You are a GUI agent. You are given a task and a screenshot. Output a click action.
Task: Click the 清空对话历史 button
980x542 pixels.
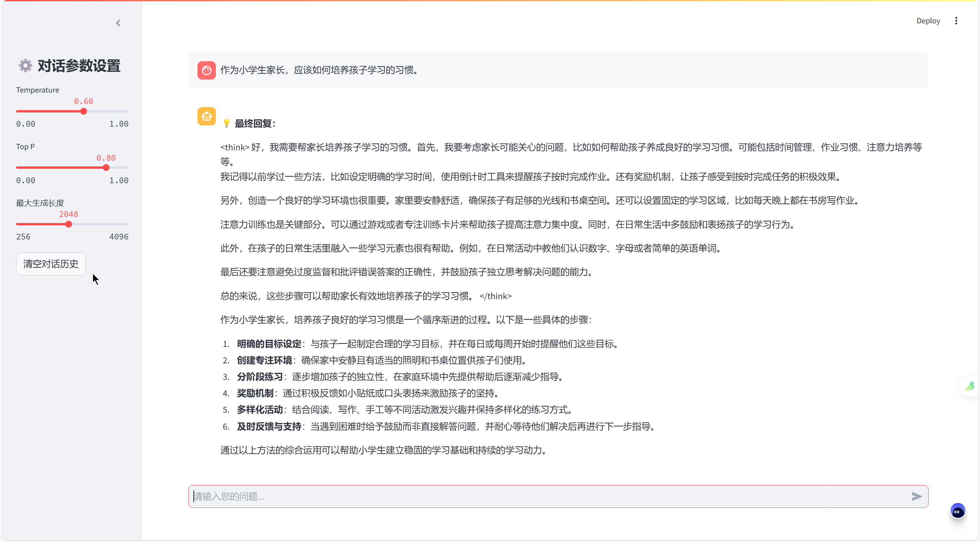coord(51,264)
